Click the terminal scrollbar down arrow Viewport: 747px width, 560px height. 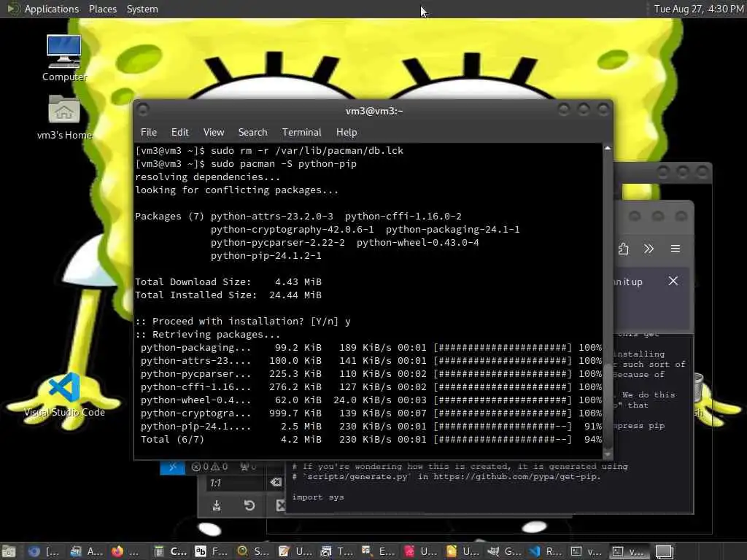[x=608, y=454]
